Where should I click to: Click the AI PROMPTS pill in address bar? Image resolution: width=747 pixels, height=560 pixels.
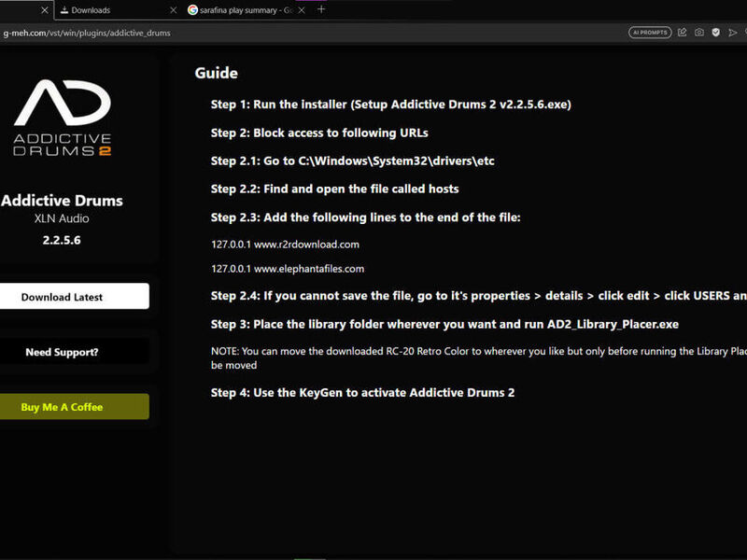coord(650,32)
